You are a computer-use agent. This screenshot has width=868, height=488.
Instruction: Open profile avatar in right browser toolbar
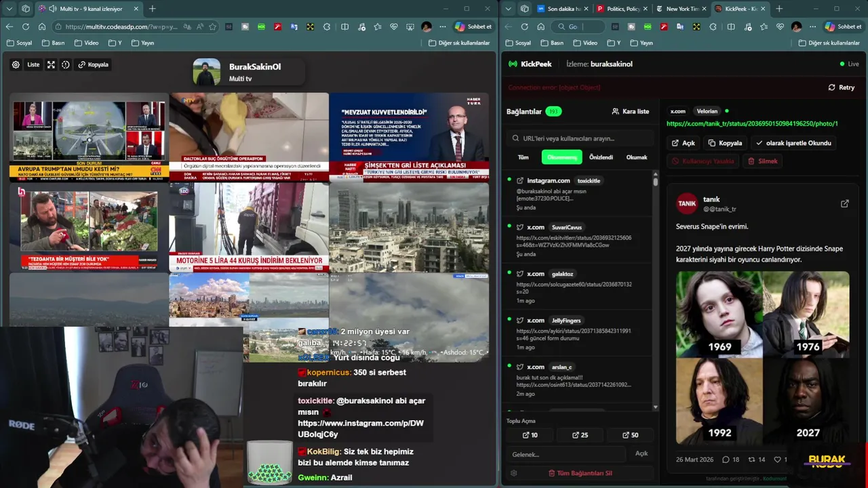pos(796,26)
